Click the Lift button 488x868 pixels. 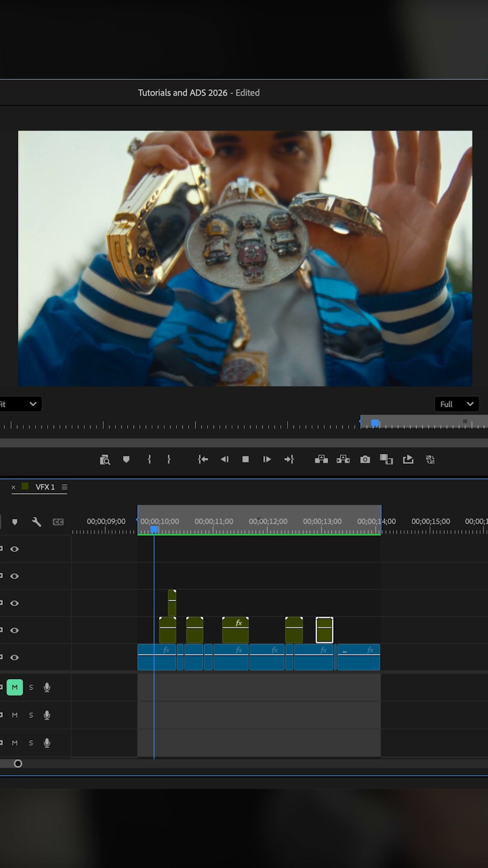click(321, 459)
